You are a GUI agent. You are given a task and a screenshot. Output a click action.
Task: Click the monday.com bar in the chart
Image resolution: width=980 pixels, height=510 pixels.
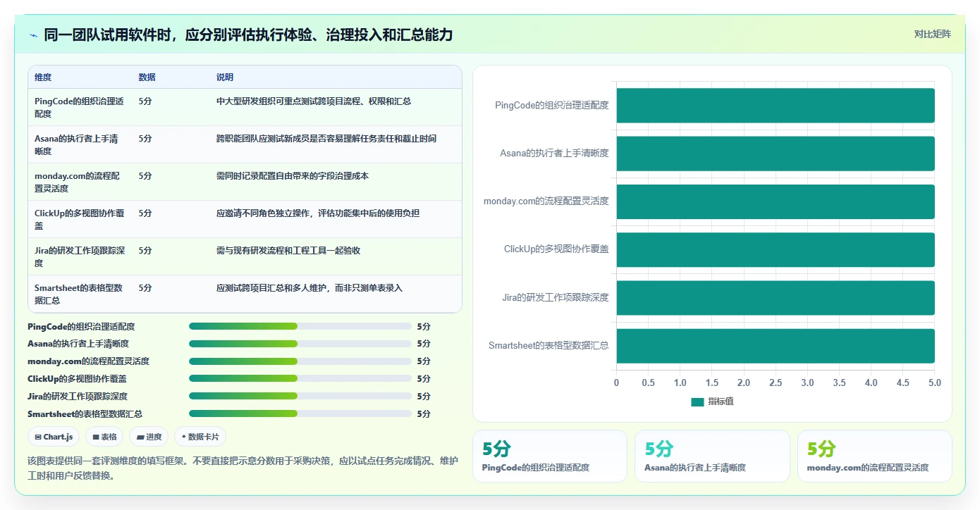776,201
